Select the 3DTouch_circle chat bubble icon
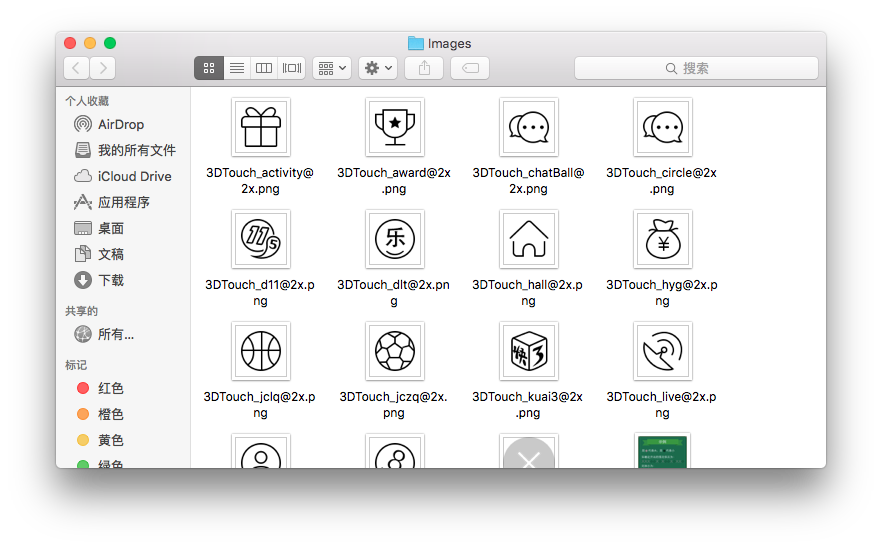This screenshot has width=882, height=548. (662, 127)
